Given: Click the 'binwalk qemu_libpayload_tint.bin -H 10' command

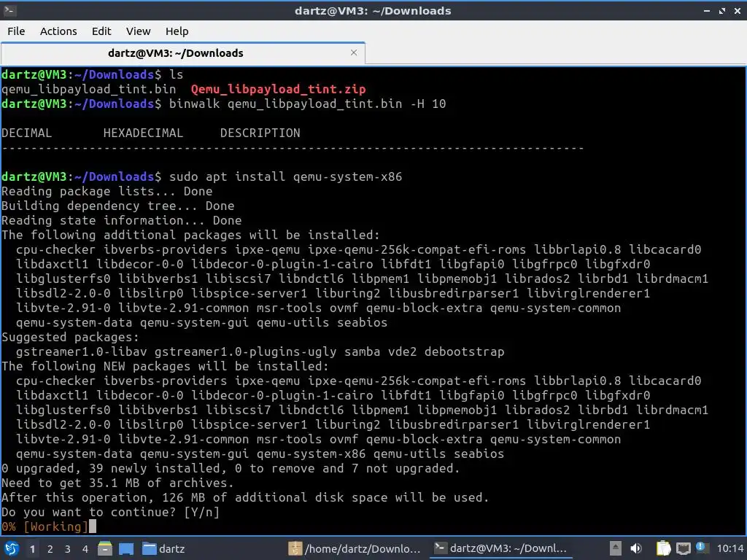Looking at the screenshot, I should 307,104.
